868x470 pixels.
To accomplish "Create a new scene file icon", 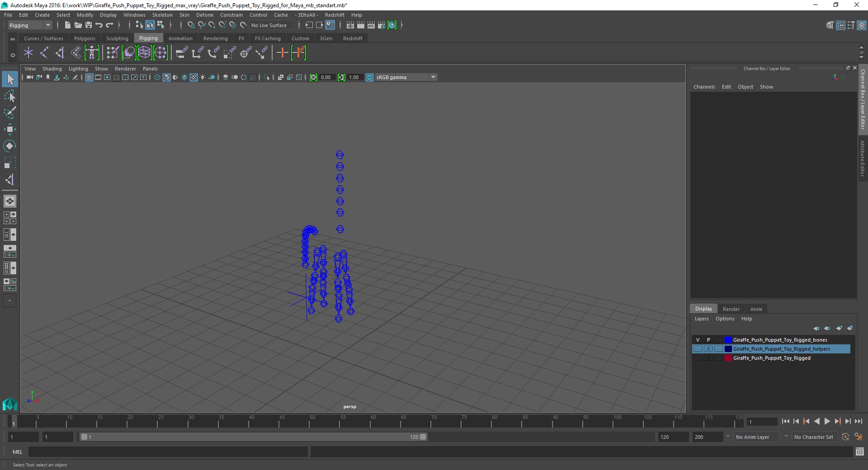I will tap(67, 25).
